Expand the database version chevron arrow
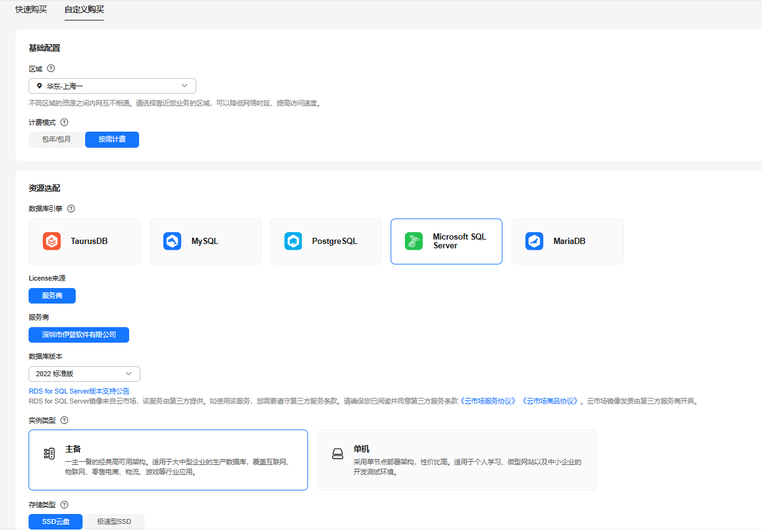 129,374
